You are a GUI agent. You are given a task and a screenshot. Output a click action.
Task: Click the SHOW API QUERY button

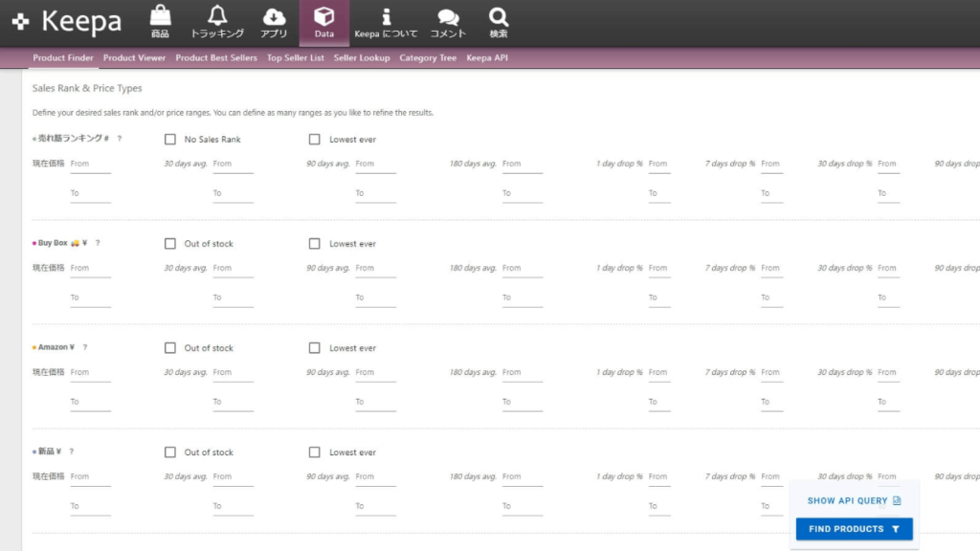click(x=854, y=500)
